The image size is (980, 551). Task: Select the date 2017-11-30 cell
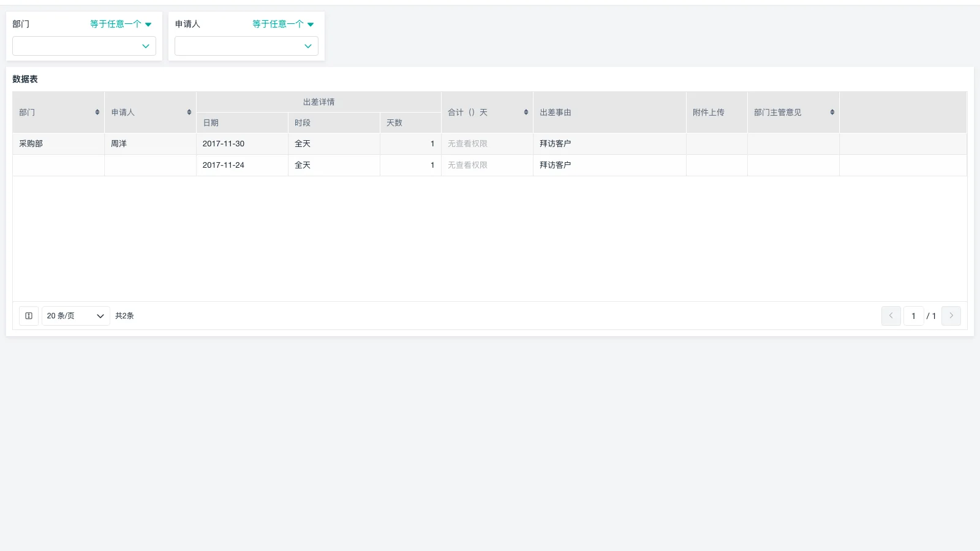224,144
